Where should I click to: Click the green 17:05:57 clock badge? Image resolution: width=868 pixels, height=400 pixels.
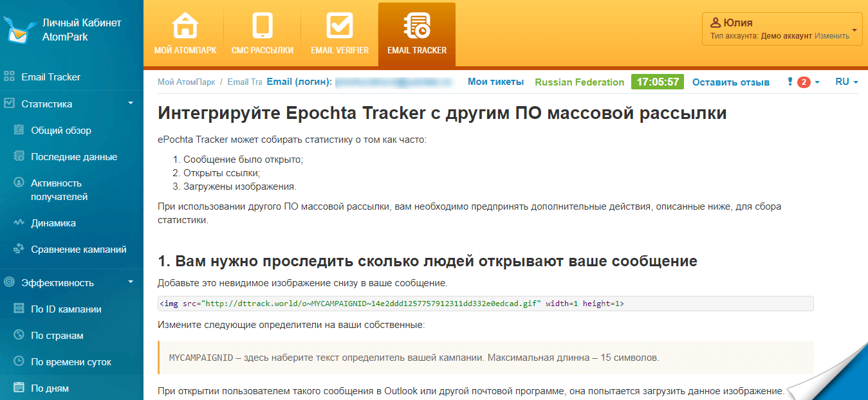[x=656, y=82]
